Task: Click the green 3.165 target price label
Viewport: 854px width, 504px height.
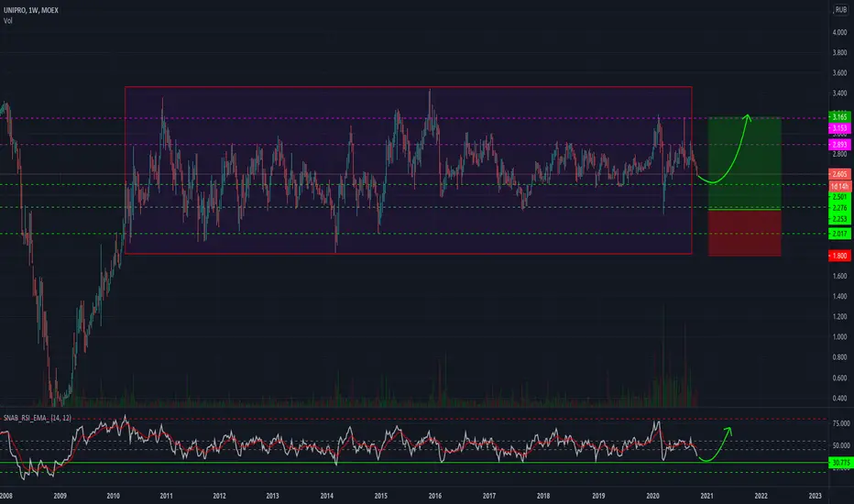Action: (839, 116)
